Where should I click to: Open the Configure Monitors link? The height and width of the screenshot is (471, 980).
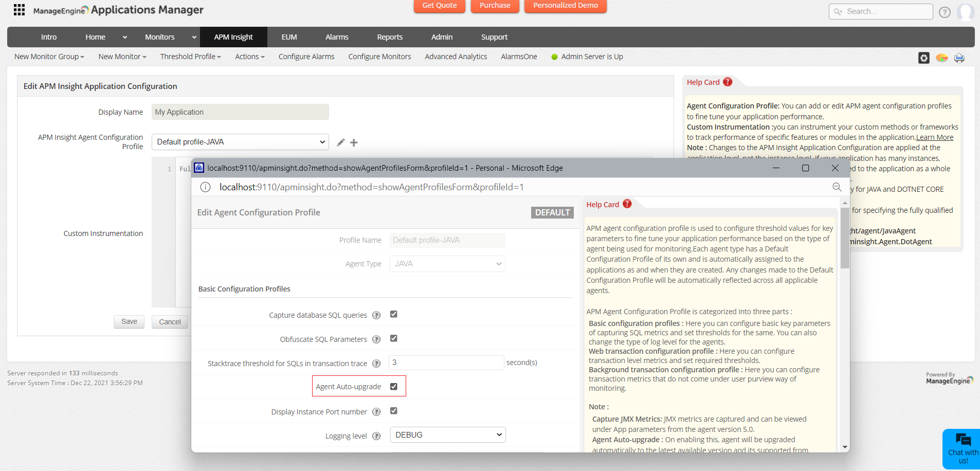coord(379,57)
